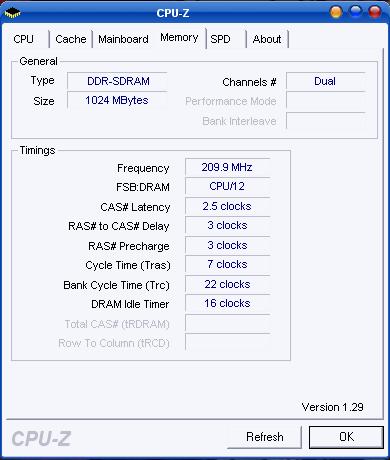Select the 1024 MBytes Size field

pyautogui.click(x=117, y=100)
